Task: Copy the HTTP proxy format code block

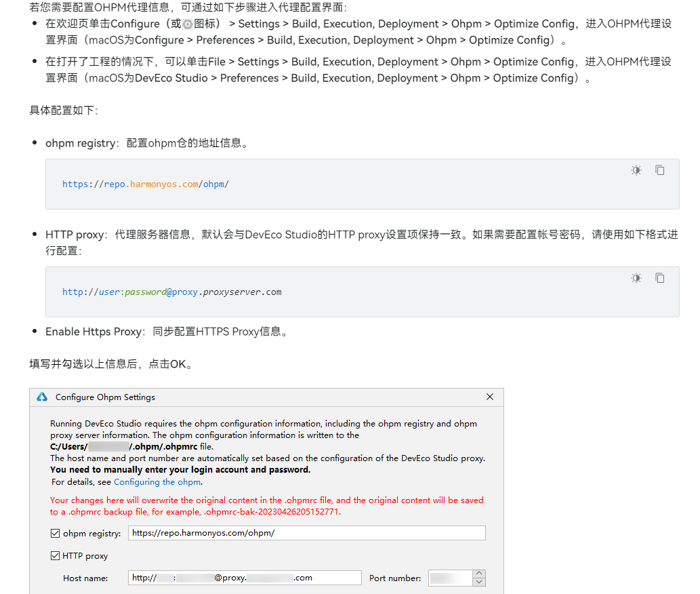Action: 660,278
